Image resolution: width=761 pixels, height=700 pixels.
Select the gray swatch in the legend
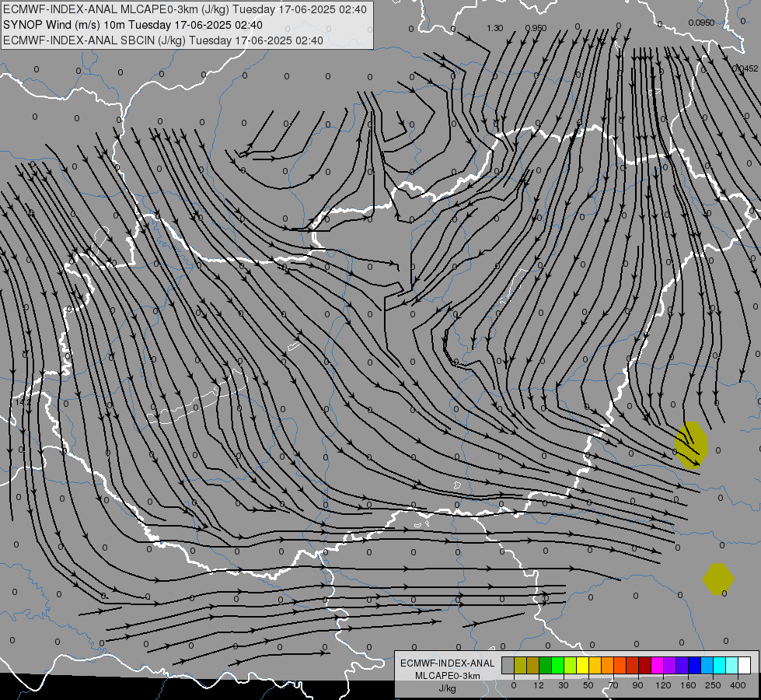point(508,665)
